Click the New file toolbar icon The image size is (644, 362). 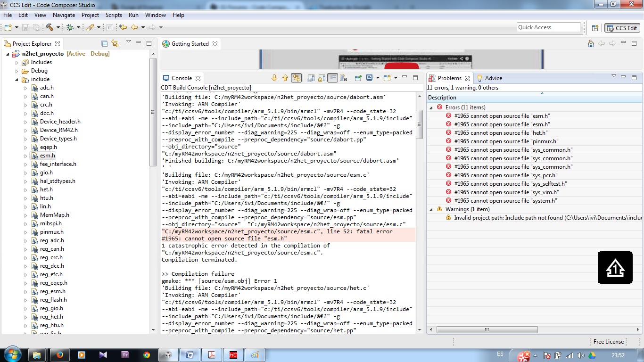click(x=8, y=27)
